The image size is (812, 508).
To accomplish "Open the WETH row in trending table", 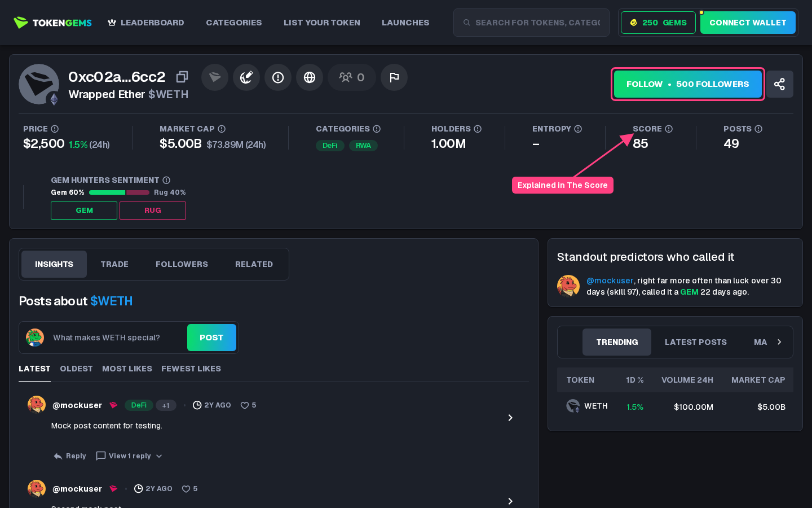I will coord(675,406).
